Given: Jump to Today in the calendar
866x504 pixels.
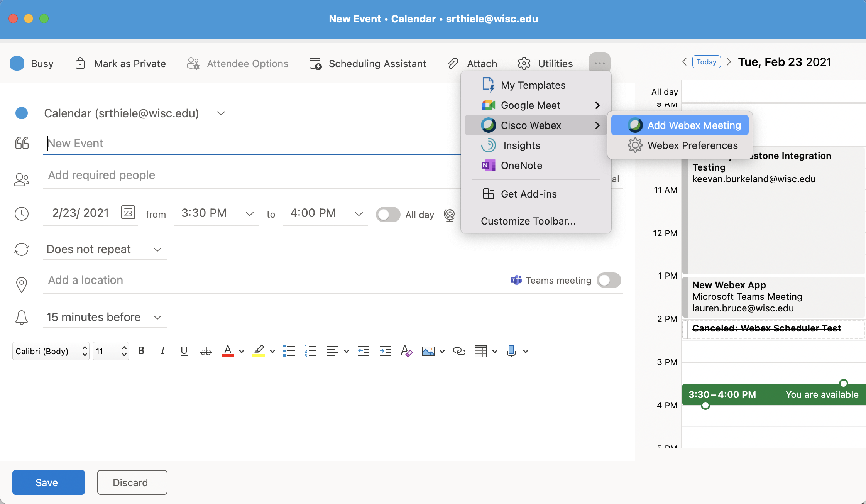Looking at the screenshot, I should point(706,62).
